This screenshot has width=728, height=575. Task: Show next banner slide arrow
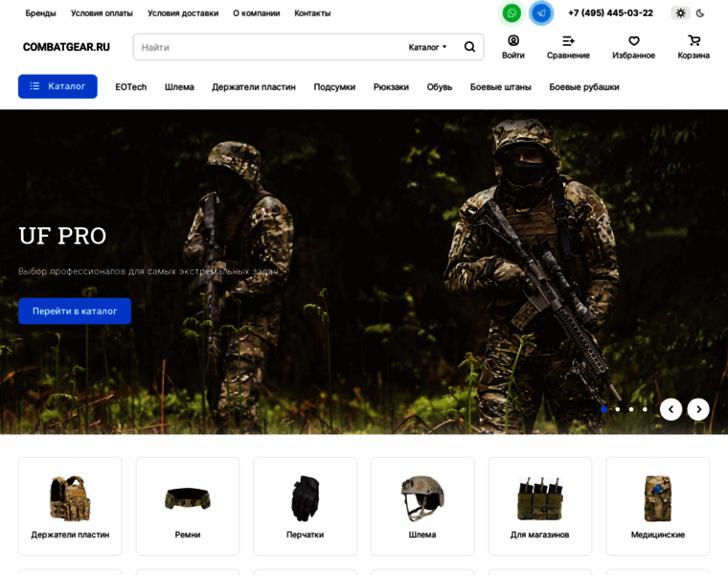(x=698, y=409)
